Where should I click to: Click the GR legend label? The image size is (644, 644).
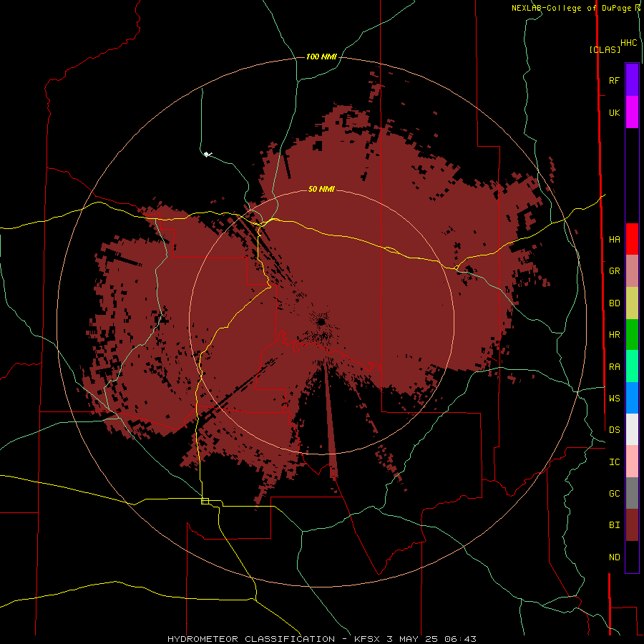614,271
